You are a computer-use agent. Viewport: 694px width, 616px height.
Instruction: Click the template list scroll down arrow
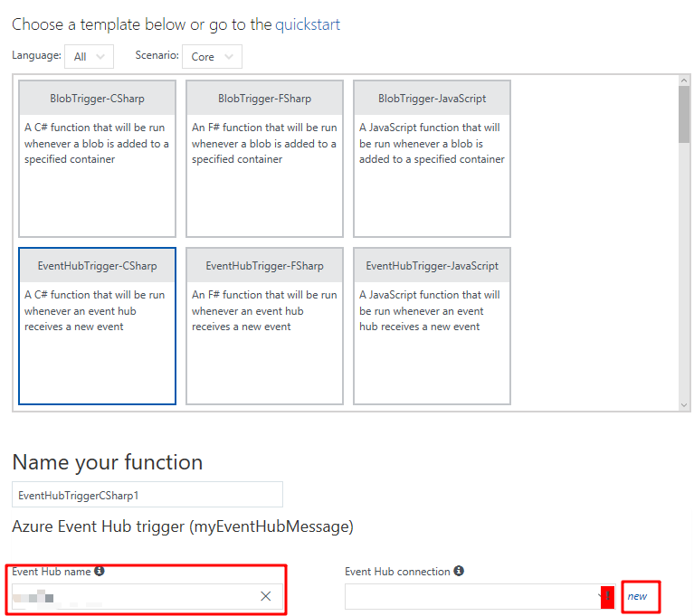684,405
